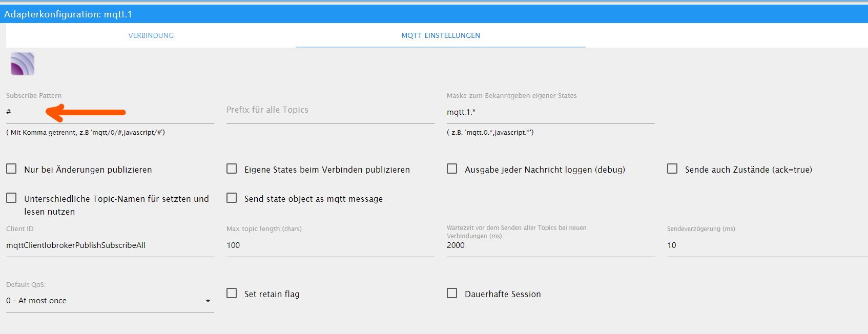Switch to the VERBINDUNG tab
The width and height of the screenshot is (868, 334).
point(151,35)
